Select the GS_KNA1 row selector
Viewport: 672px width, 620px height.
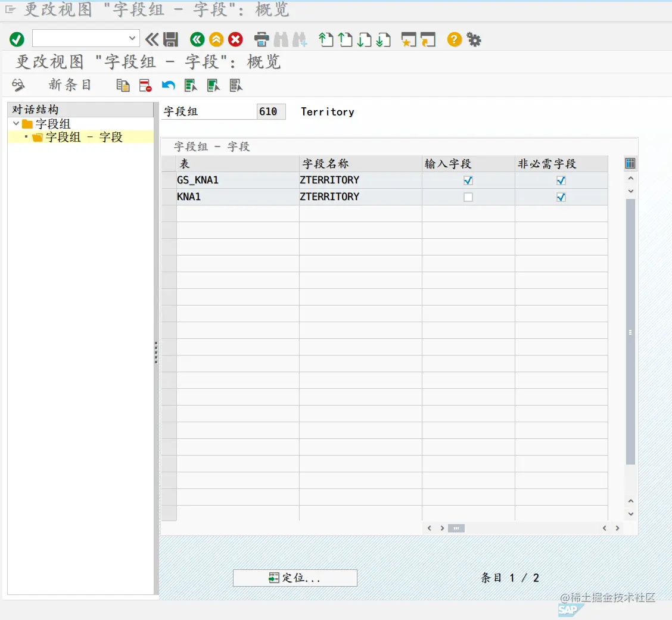[x=169, y=180]
